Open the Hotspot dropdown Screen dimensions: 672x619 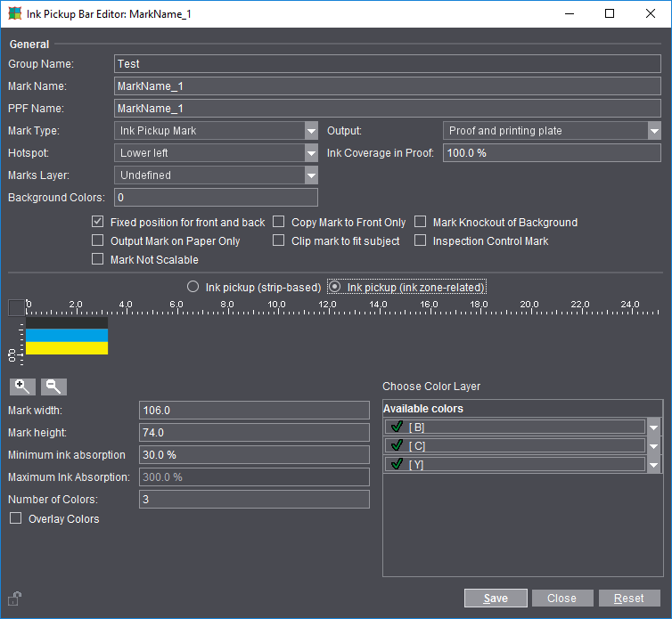pos(310,153)
